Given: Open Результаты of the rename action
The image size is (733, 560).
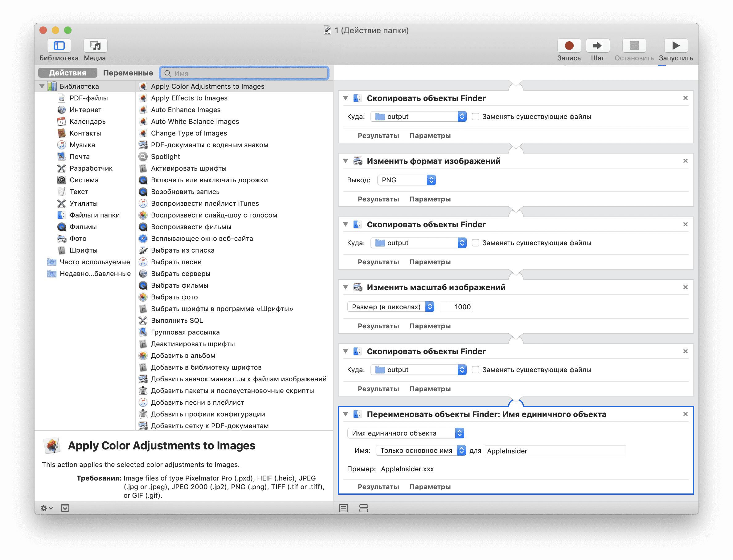Looking at the screenshot, I should [x=378, y=487].
